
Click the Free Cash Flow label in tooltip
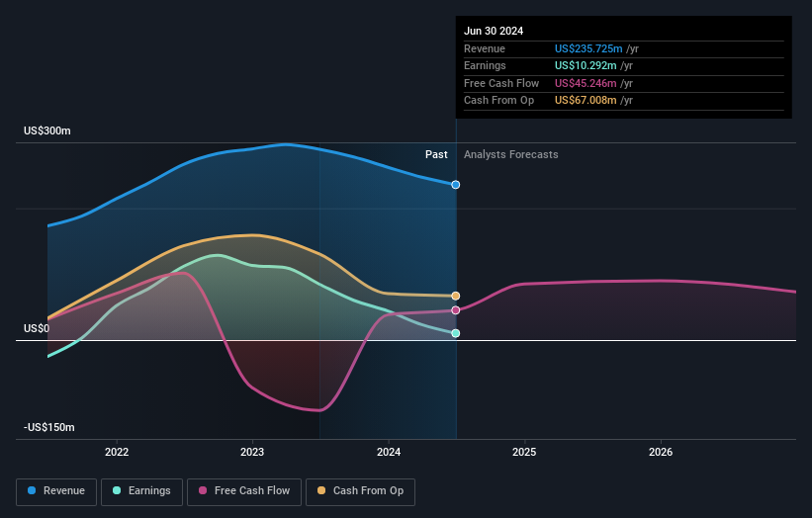[501, 83]
